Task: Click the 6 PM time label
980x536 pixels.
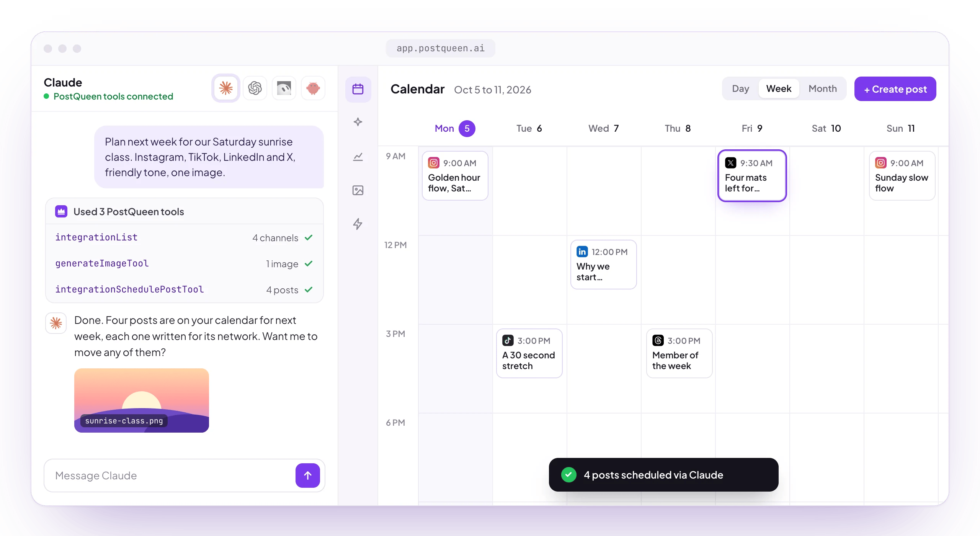Action: [x=395, y=423]
